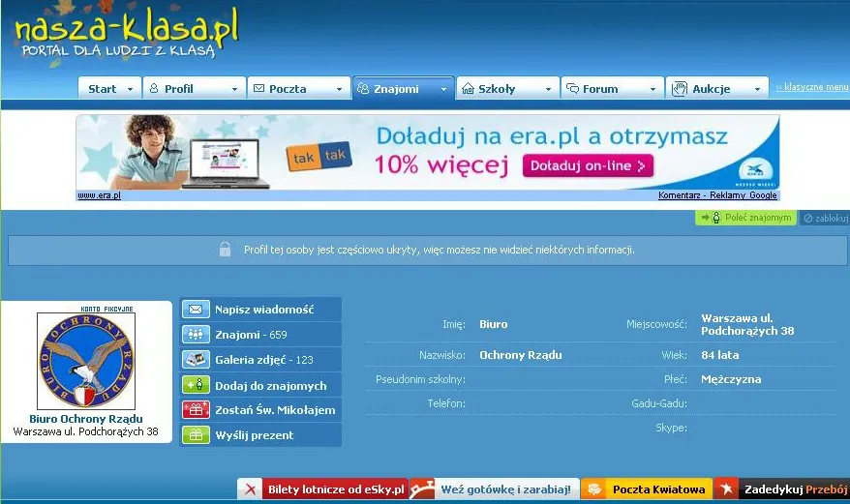Expand the Szkoły menu dropdown arrow

(x=549, y=89)
